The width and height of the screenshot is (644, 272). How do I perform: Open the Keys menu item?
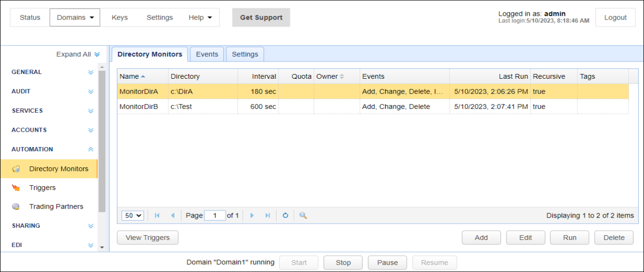coord(120,18)
